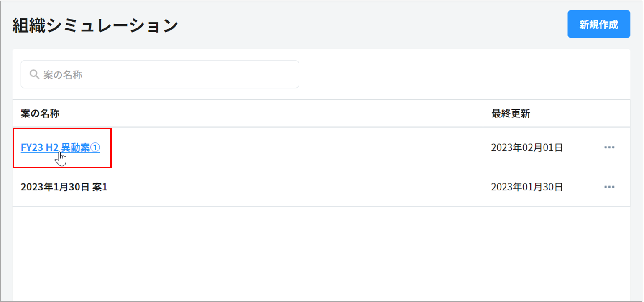Image resolution: width=644 pixels, height=302 pixels.
Task: Select the 2023年1月30日 案1 plan name
Action: click(64, 187)
